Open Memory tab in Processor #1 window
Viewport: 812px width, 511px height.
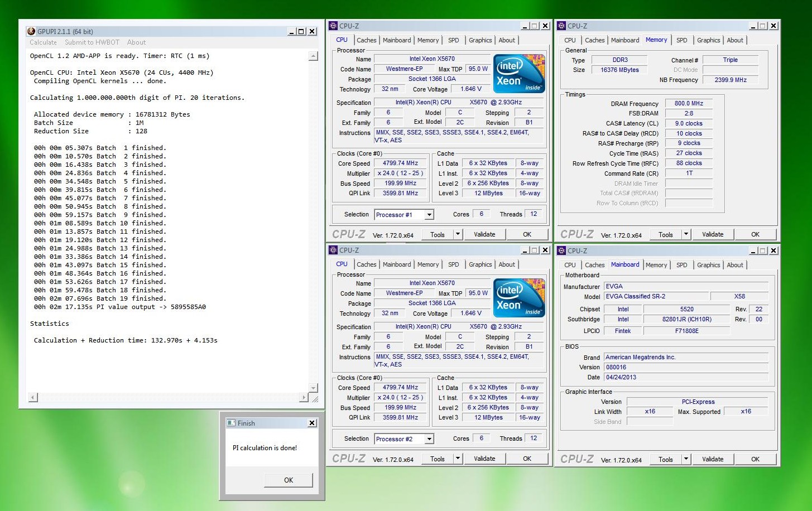pos(428,40)
